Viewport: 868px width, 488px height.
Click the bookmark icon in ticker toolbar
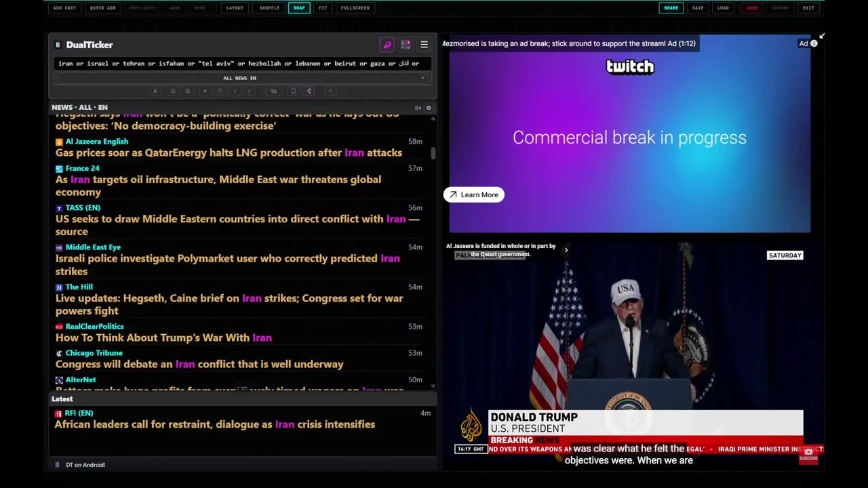pos(293,91)
